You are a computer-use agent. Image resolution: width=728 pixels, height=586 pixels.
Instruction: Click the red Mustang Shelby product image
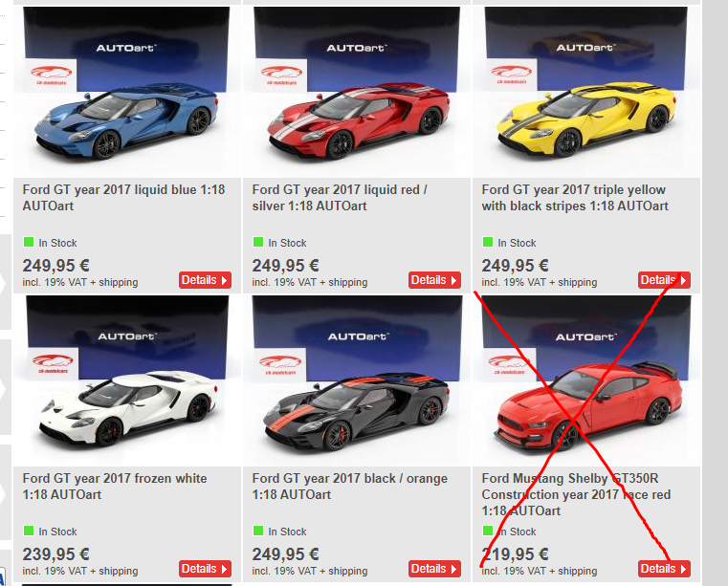click(x=585, y=380)
